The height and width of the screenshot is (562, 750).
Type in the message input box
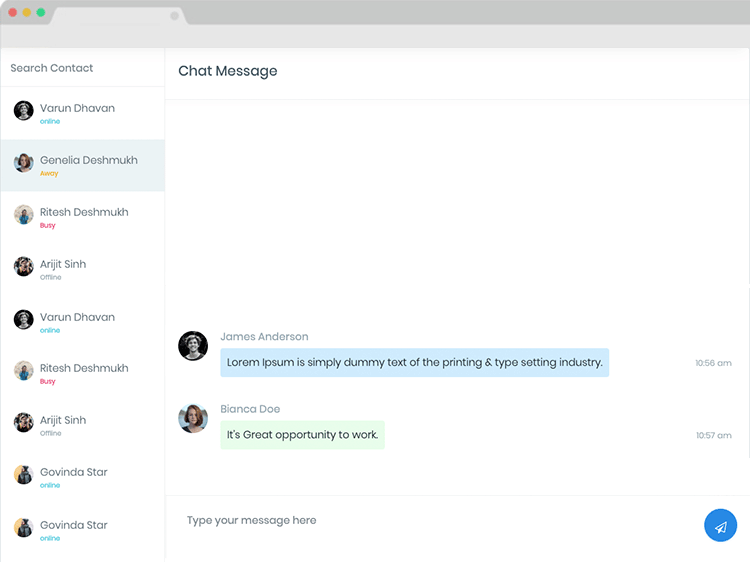pyautogui.click(x=430, y=521)
